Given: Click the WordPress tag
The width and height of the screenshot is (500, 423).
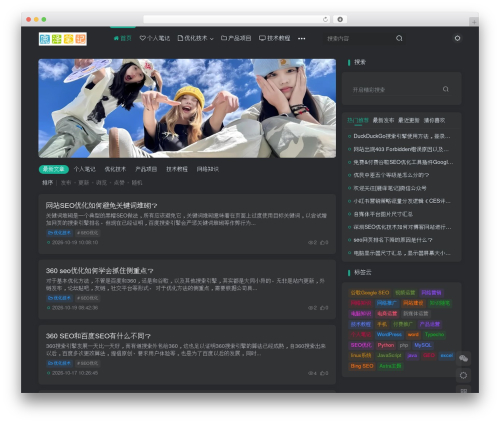Looking at the screenshot, I should click(x=389, y=334).
